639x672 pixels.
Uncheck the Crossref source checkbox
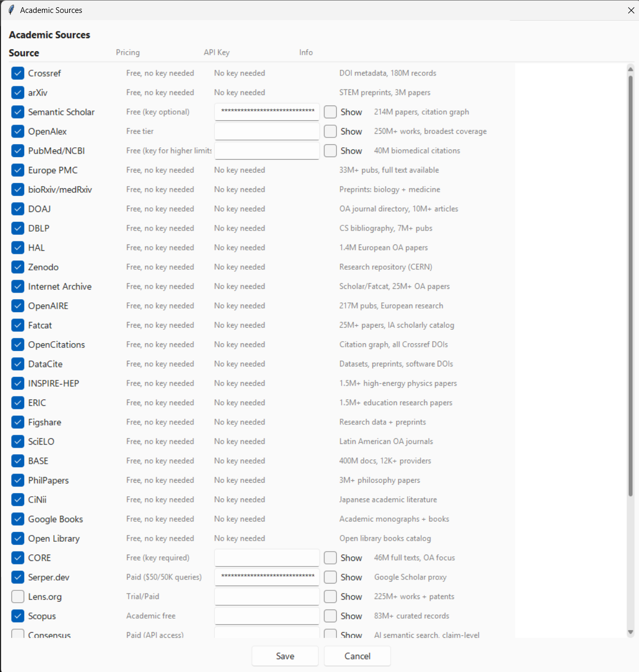[18, 73]
